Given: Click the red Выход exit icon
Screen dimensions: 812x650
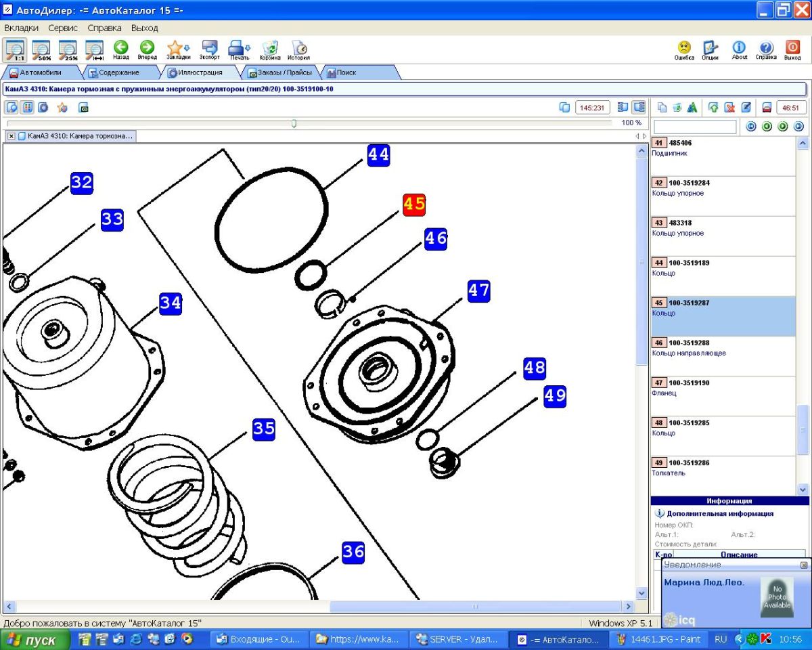Looking at the screenshot, I should pyautogui.click(x=792, y=49).
